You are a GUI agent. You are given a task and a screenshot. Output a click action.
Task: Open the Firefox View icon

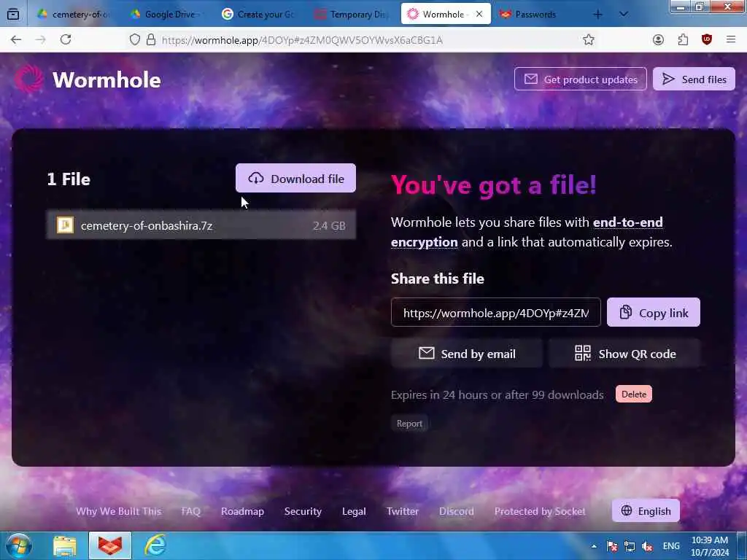(13, 15)
